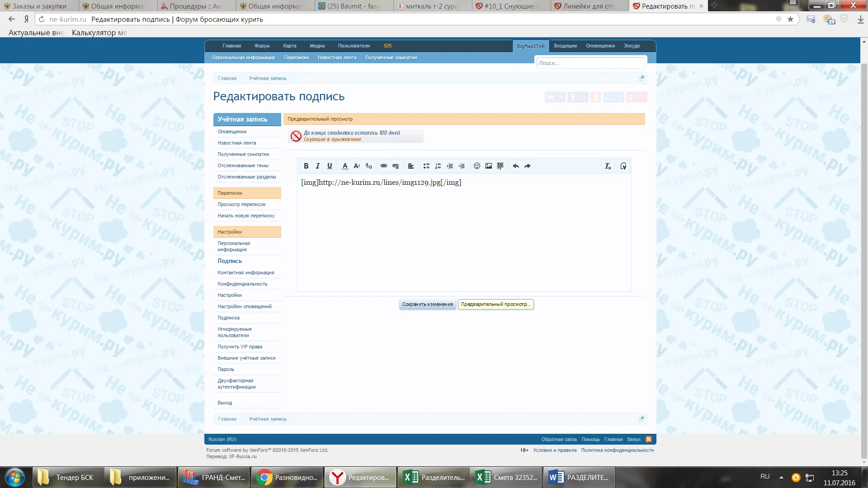Open the smilies picker

pyautogui.click(x=476, y=166)
